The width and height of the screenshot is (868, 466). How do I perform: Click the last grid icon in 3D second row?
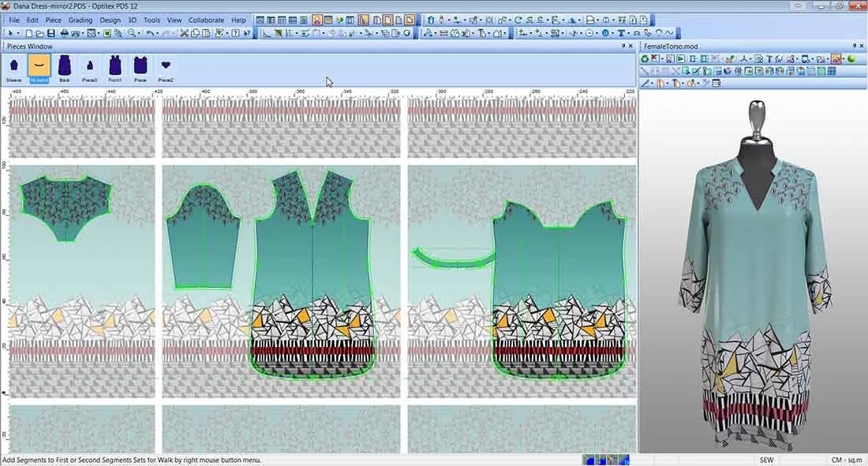[x=832, y=71]
